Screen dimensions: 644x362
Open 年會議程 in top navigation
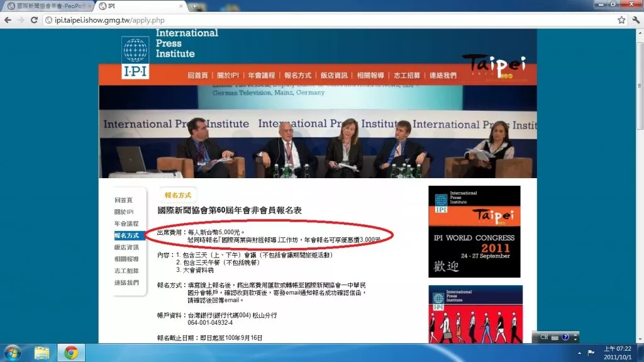(262, 76)
